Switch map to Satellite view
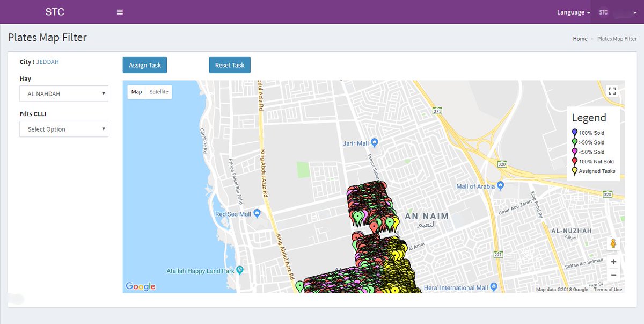644x324 pixels. pos(159,92)
